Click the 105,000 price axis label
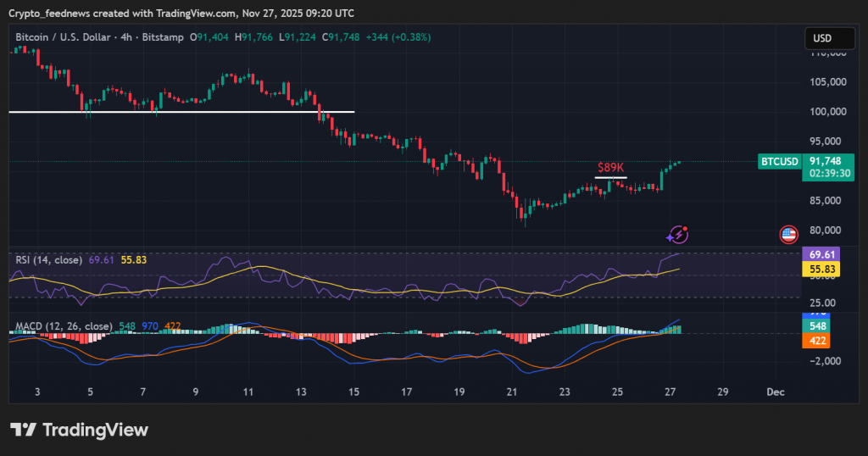The height and width of the screenshot is (456, 868). tap(827, 82)
